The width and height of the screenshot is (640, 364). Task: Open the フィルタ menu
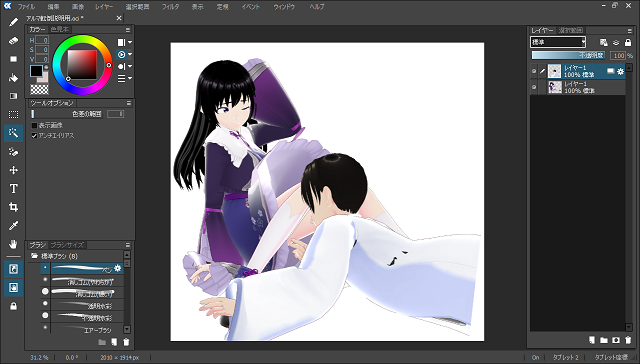pos(170,7)
